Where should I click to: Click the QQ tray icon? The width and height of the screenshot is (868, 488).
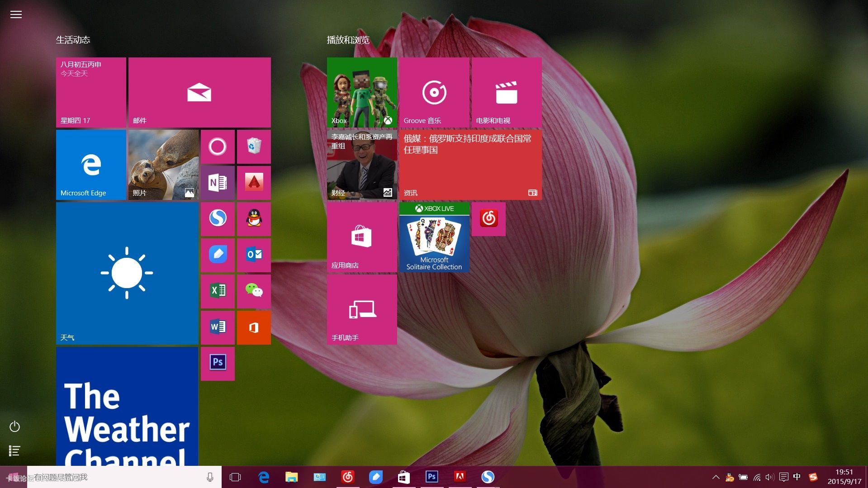point(729,477)
